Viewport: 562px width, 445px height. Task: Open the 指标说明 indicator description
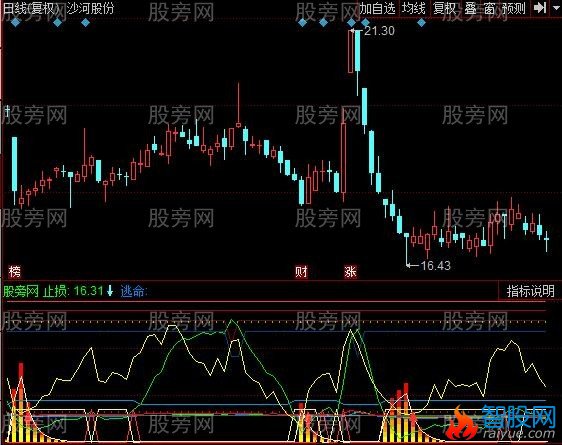530,291
